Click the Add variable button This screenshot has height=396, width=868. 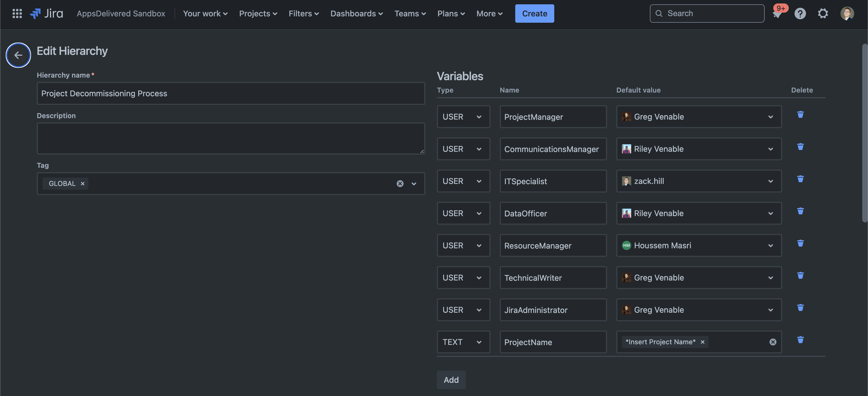451,380
